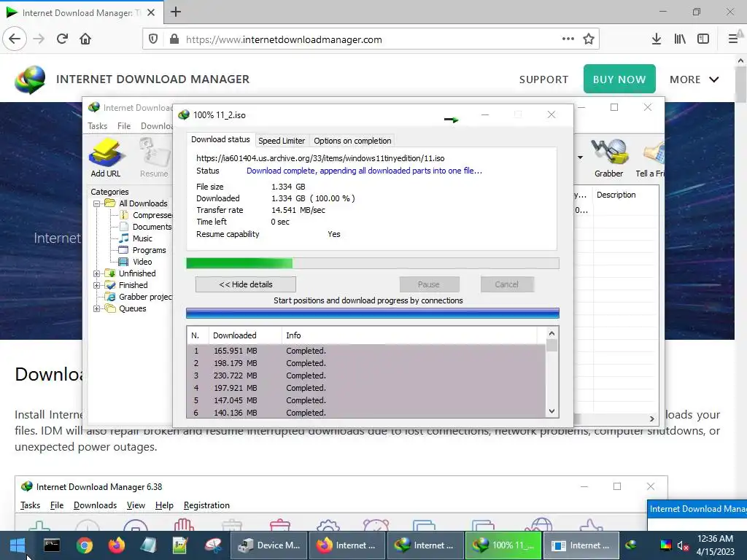Click the taskbar clock showing 12:36 AM
The height and width of the screenshot is (560, 747).
(x=715, y=539)
